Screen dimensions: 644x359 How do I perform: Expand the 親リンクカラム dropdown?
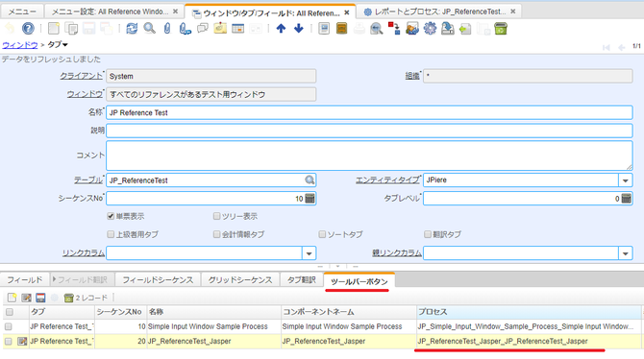(625, 253)
